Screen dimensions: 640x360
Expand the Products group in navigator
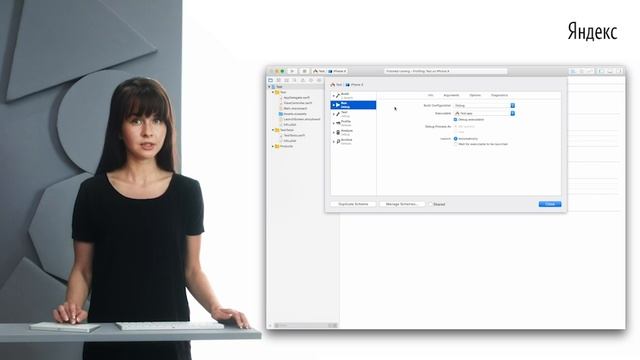[273, 146]
